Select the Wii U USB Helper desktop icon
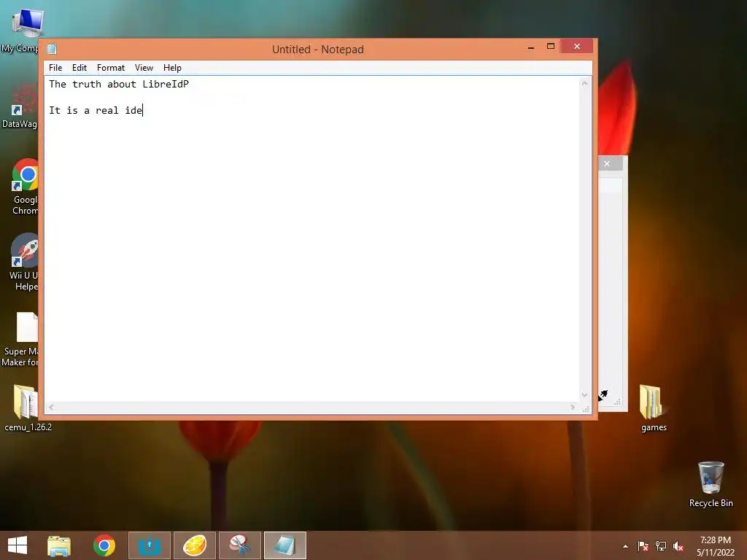Image resolution: width=747 pixels, height=560 pixels. point(24,262)
